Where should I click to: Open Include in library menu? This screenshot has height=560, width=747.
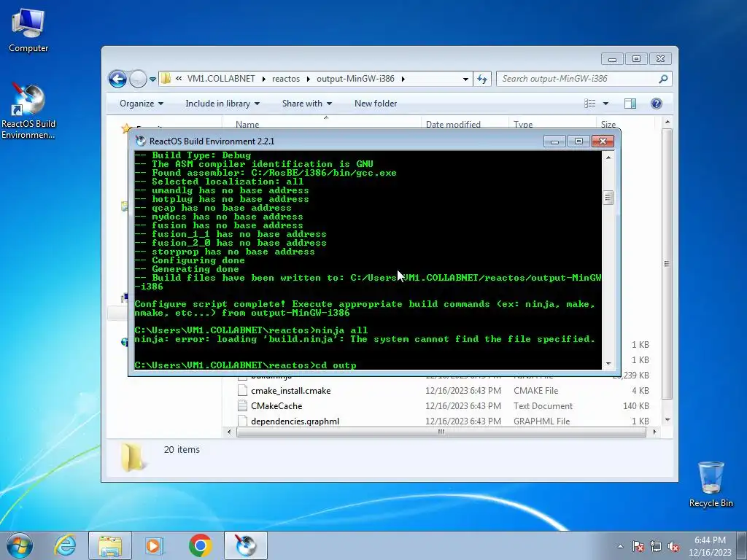pos(222,104)
